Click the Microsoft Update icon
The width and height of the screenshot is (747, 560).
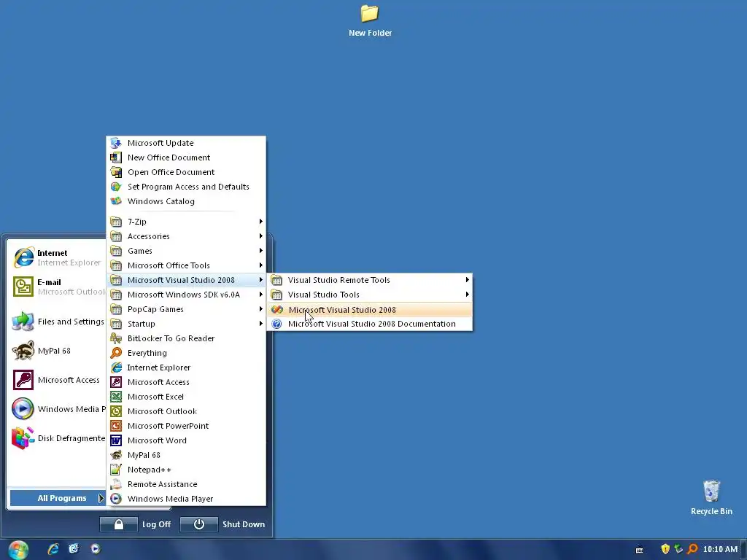point(116,143)
